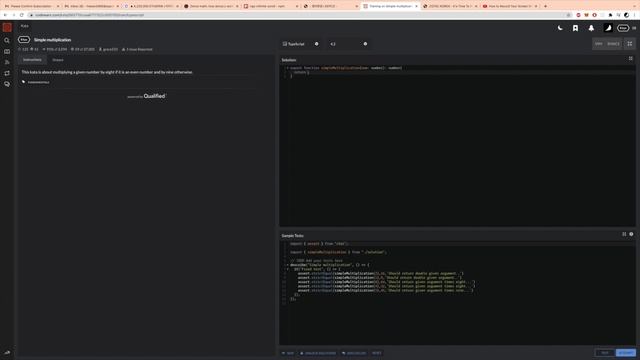Screen dimensions: 640x360
Task: Open the Simple multiplication kata title
Action: pos(53,40)
